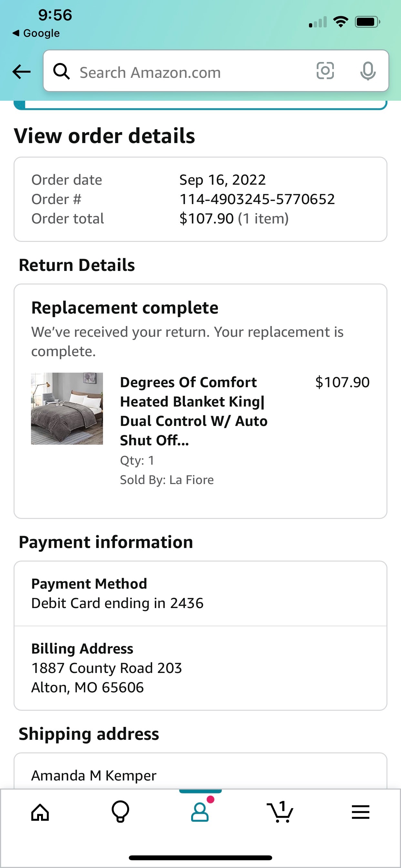Viewport: 401px width, 868px height.
Task: Open the profile account tab
Action: click(200, 811)
